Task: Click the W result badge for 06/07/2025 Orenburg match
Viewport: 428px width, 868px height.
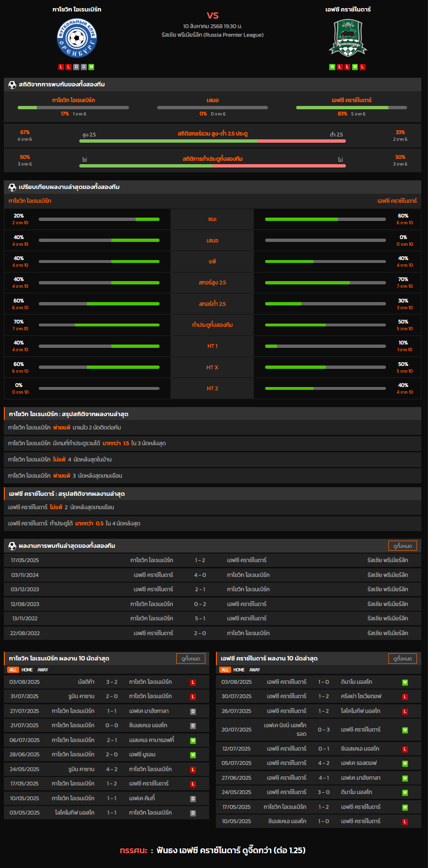Action: tap(193, 741)
